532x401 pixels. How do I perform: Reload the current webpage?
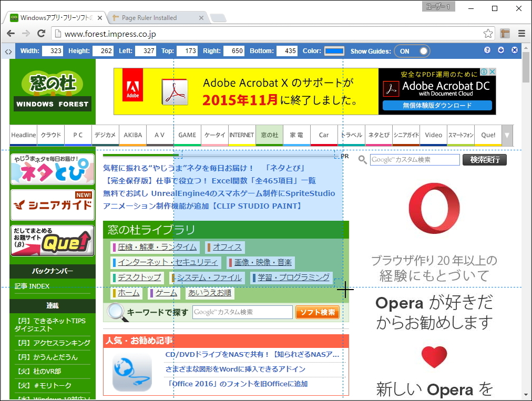tap(42, 33)
